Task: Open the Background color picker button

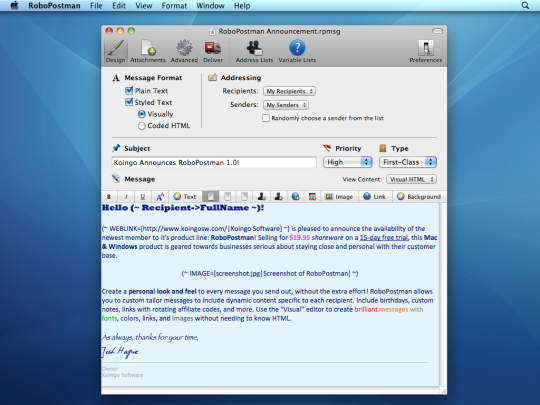Action: pyautogui.click(x=419, y=197)
